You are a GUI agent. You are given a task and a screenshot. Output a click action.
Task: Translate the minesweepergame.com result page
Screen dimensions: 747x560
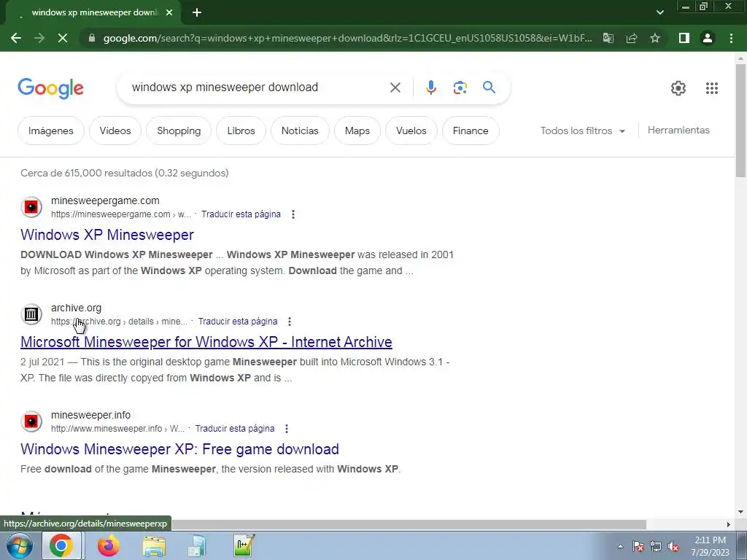pos(241,214)
